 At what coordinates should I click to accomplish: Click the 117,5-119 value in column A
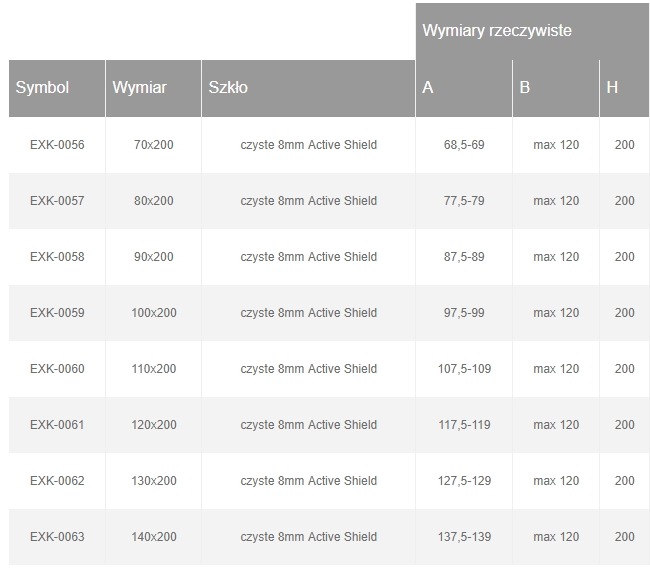pyautogui.click(x=464, y=425)
